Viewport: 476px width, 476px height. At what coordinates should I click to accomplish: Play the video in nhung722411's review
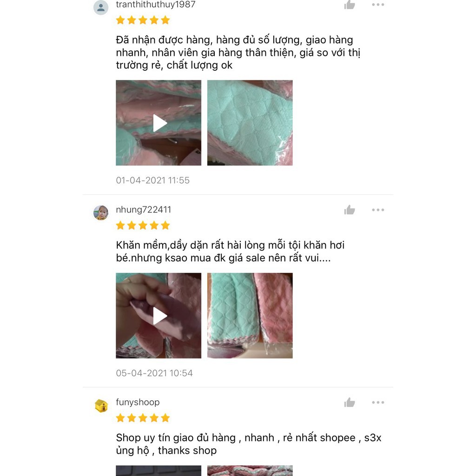(x=159, y=316)
